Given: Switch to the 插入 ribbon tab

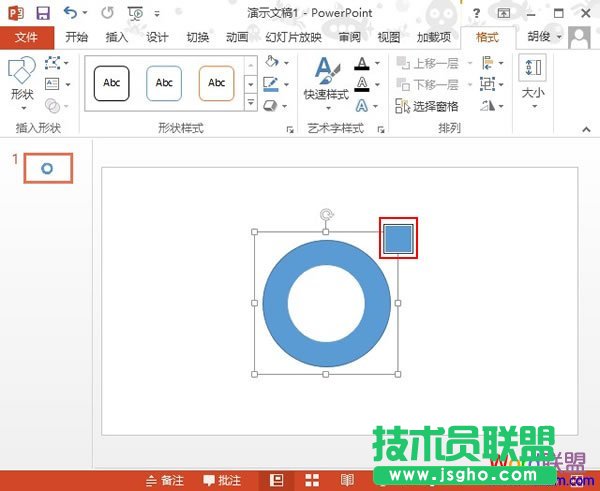Looking at the screenshot, I should click(116, 37).
